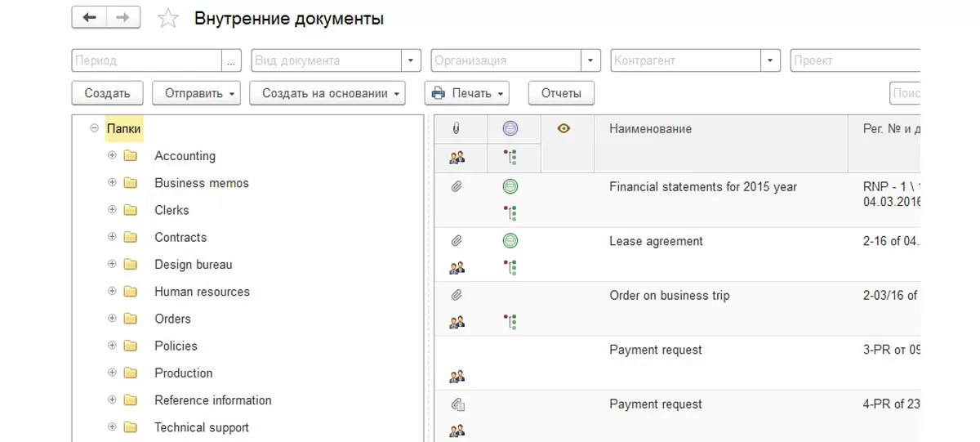Collapse the Папки root tree node
The image size is (980, 442).
point(94,128)
